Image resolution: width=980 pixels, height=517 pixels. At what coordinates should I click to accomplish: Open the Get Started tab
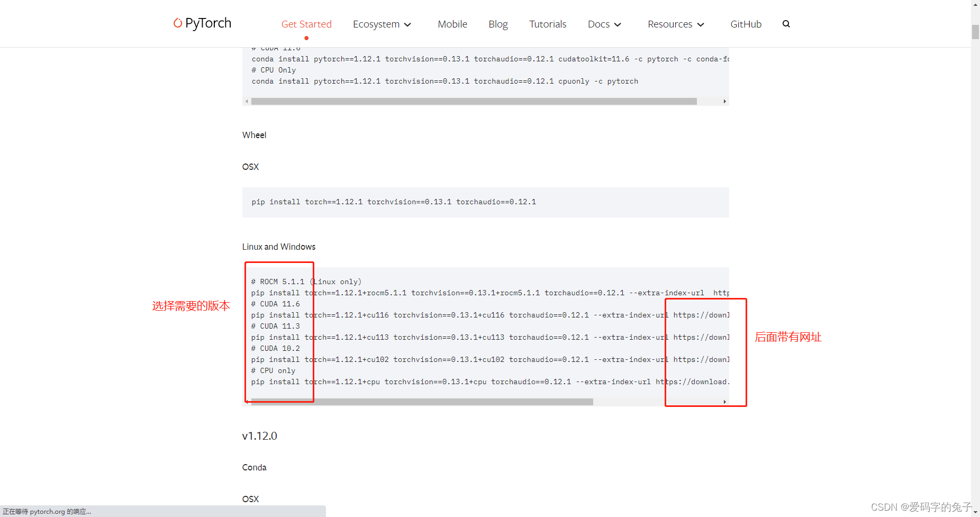[306, 24]
